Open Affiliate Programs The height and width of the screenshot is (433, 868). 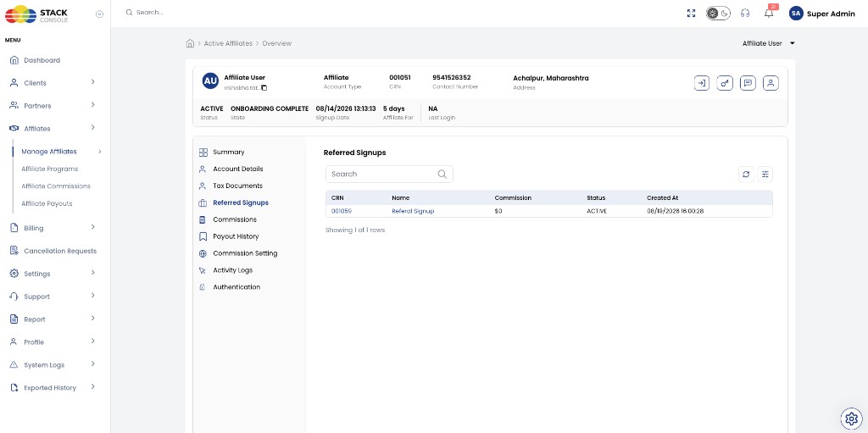[x=50, y=169]
